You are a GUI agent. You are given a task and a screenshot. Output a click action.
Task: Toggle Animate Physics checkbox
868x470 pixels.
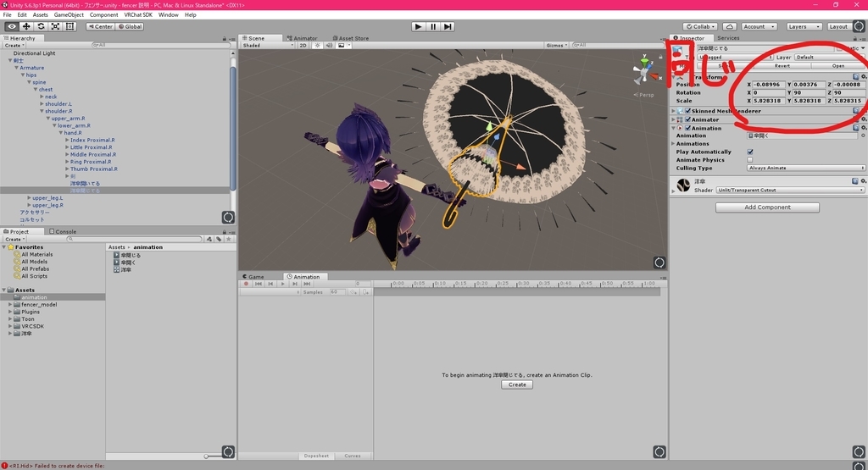[750, 160]
